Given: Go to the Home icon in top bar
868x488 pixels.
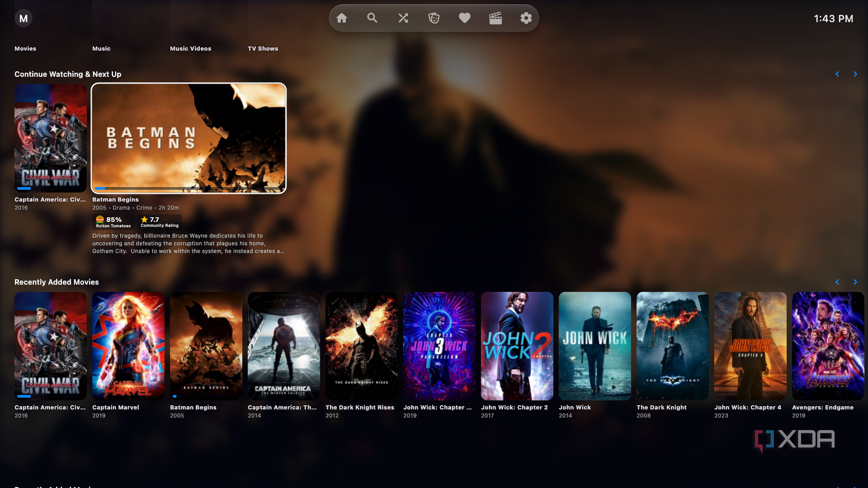Looking at the screenshot, I should click(342, 18).
